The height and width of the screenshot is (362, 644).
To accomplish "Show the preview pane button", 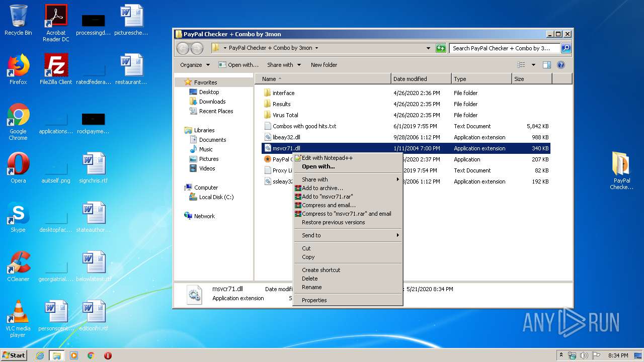I will (547, 65).
